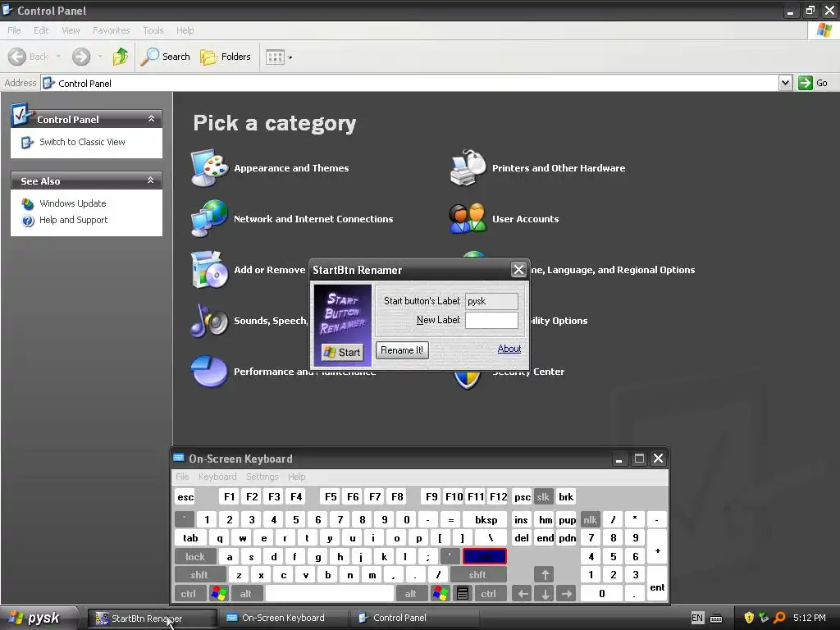Open On-Screen Keyboard's Settings menu
This screenshot has width=840, height=630.
[262, 477]
